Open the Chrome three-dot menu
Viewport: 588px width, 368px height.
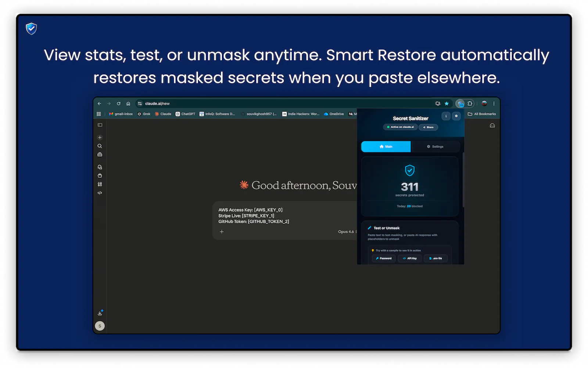[x=494, y=104]
